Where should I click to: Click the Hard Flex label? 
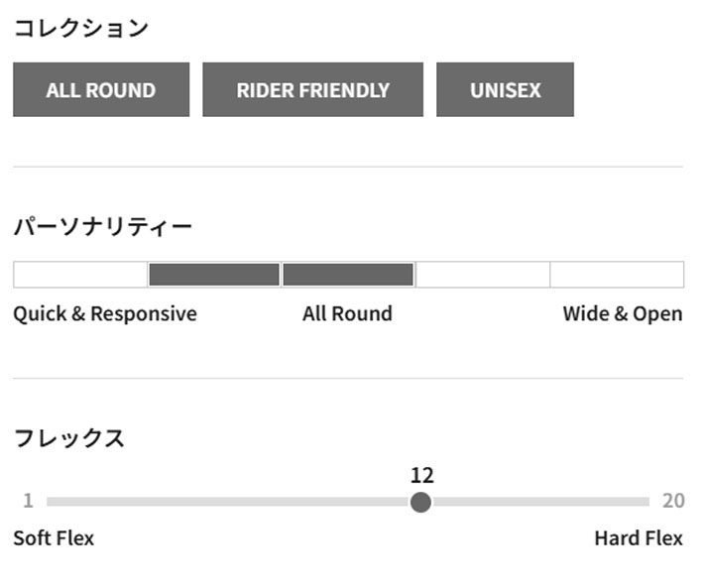639,538
